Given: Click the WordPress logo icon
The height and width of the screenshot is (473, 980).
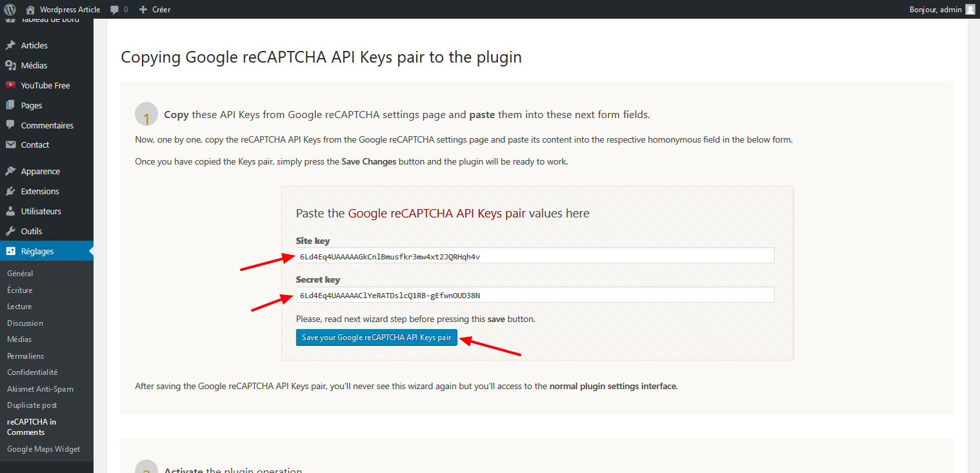Looking at the screenshot, I should click(10, 10).
